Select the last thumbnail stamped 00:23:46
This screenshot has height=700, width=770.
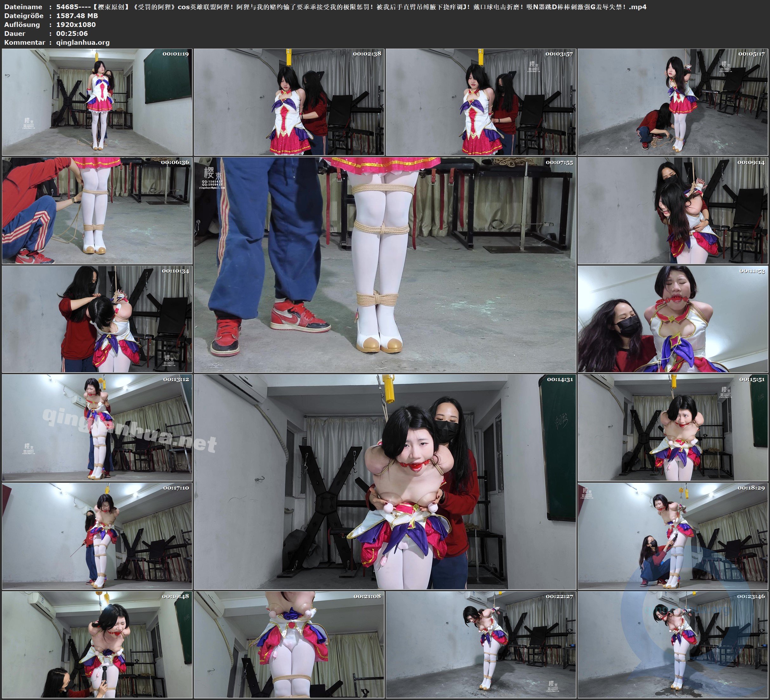(x=673, y=644)
